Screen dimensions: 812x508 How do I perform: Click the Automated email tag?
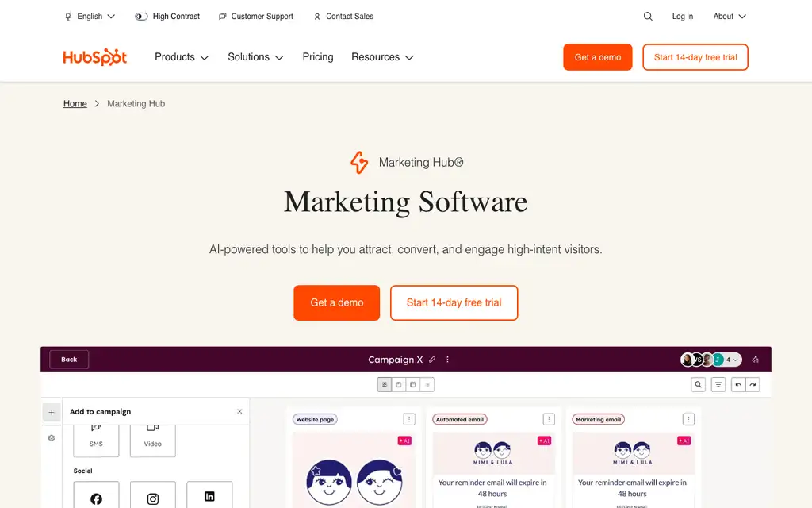click(x=460, y=419)
